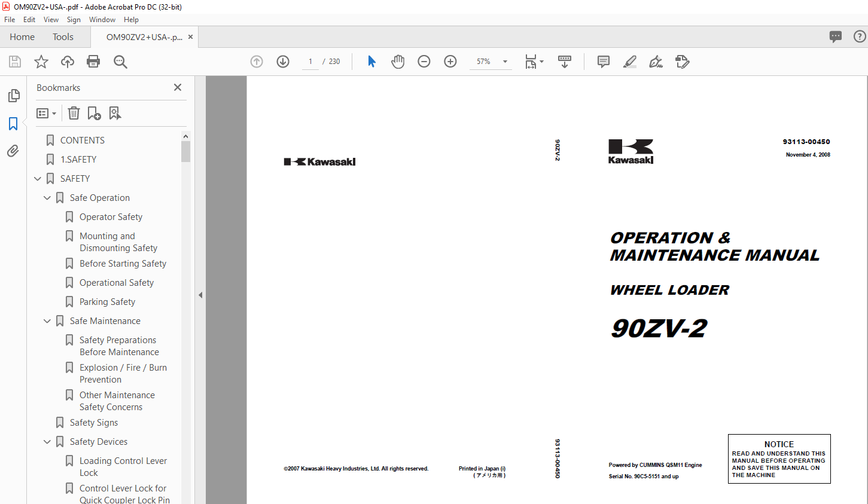Activate the Hand pan tool
The width and height of the screenshot is (868, 504).
coord(398,62)
